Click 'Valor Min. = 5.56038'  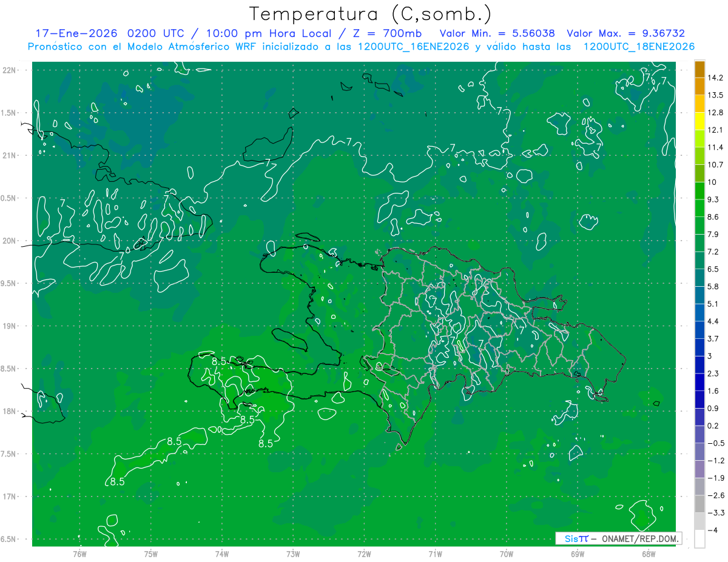[497, 33]
